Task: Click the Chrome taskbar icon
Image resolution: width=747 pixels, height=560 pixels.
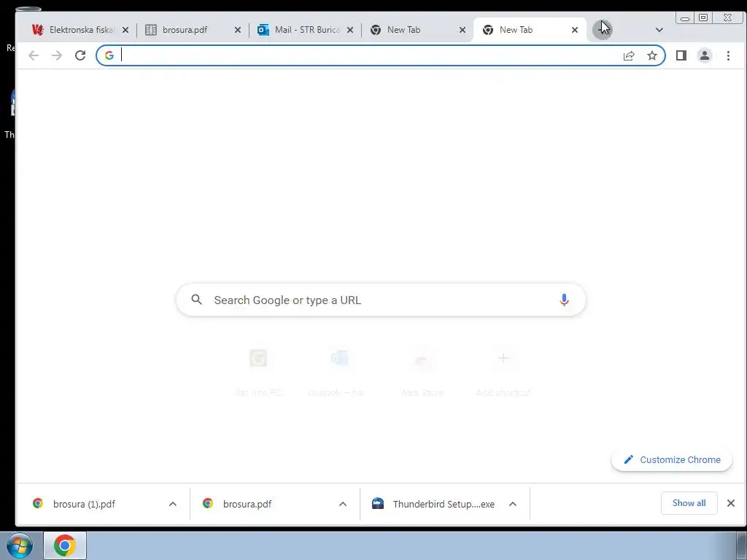Action: (65, 545)
